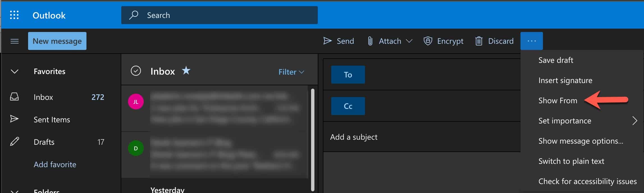
Task: Click the JL sender avatar
Action: [136, 102]
